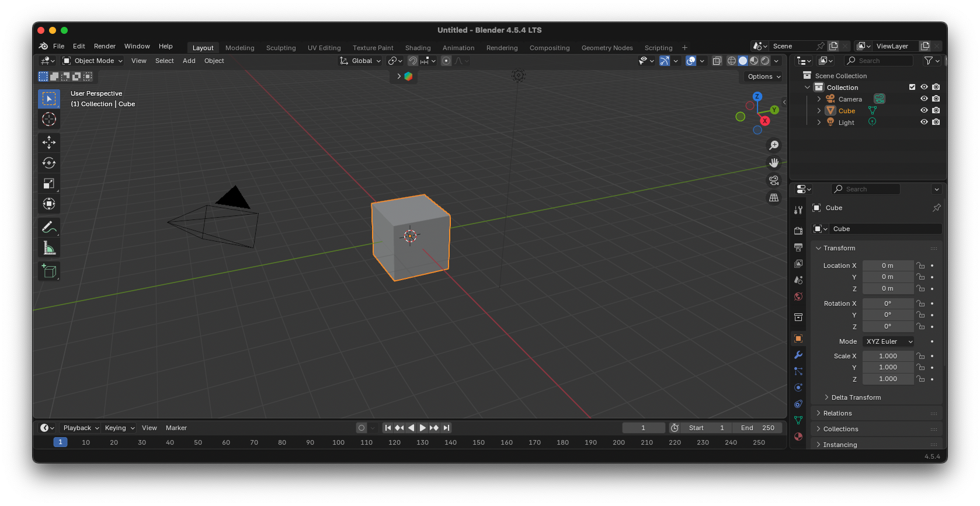Choose the Annotate pencil tool
Viewport: 980px width, 506px height.
tap(49, 227)
